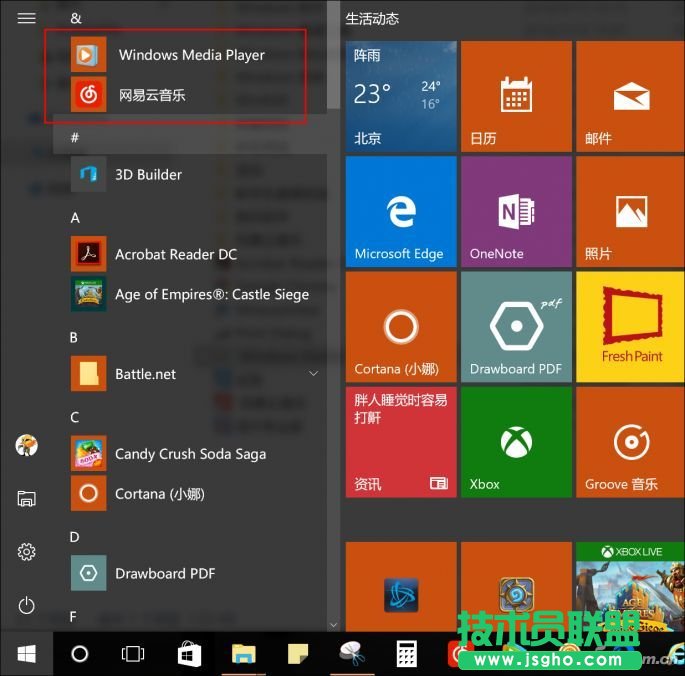Open Candy Crush Soda Saga
Viewport: 685px width, 676px height.
coord(190,454)
